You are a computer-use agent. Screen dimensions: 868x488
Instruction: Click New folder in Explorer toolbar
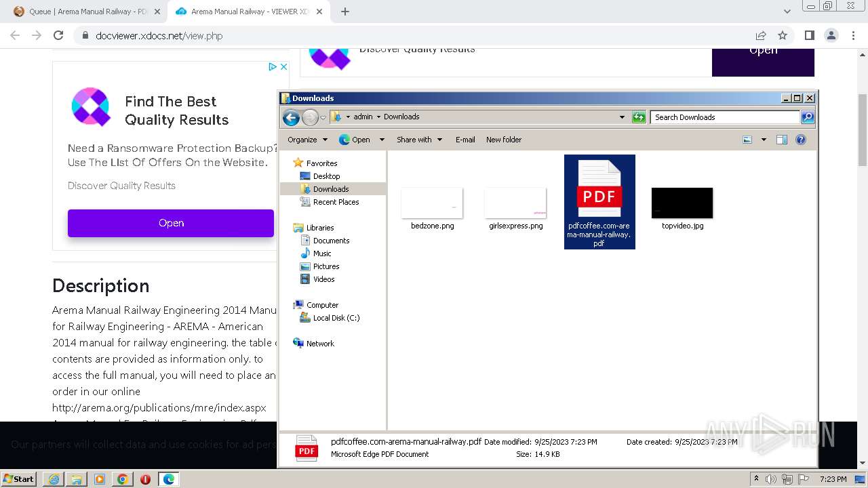pos(504,140)
